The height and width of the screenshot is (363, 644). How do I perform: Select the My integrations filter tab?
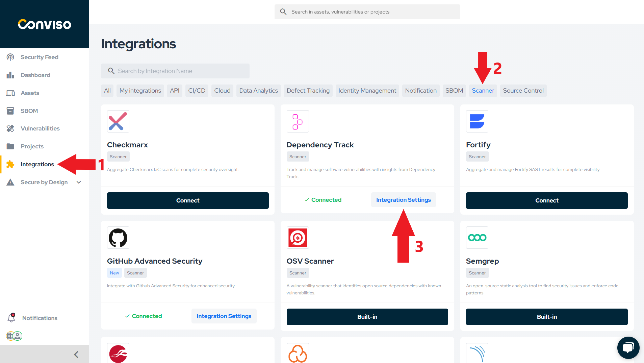point(140,91)
